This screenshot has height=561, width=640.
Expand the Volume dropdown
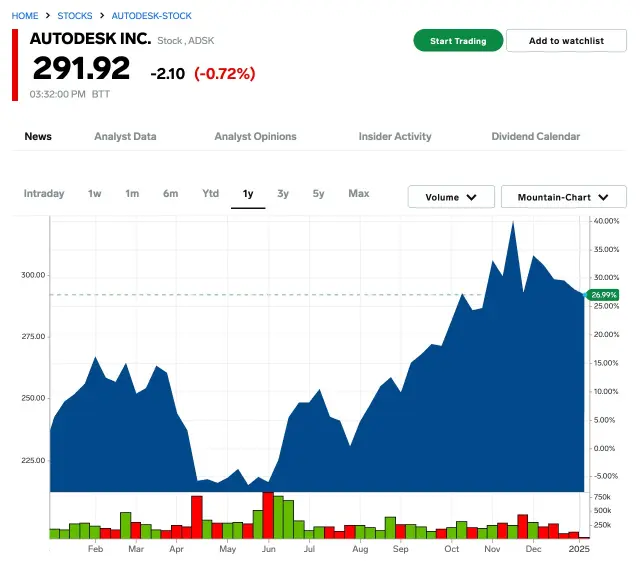(x=451, y=197)
